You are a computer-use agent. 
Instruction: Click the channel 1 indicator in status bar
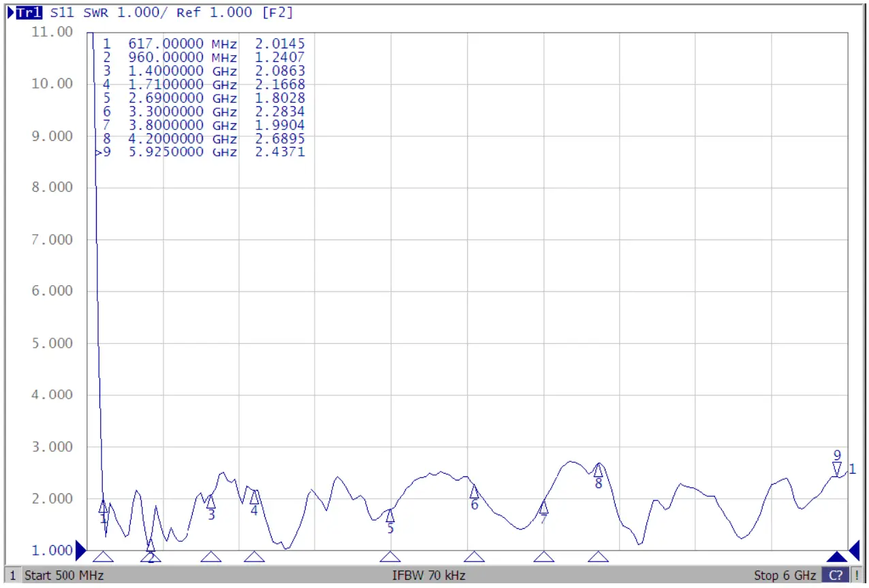pyautogui.click(x=12, y=576)
